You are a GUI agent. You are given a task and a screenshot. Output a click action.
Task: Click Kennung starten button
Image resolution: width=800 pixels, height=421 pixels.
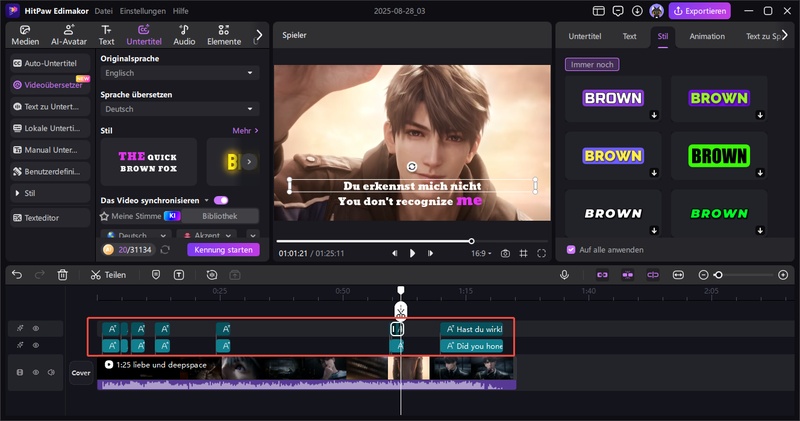tap(223, 250)
